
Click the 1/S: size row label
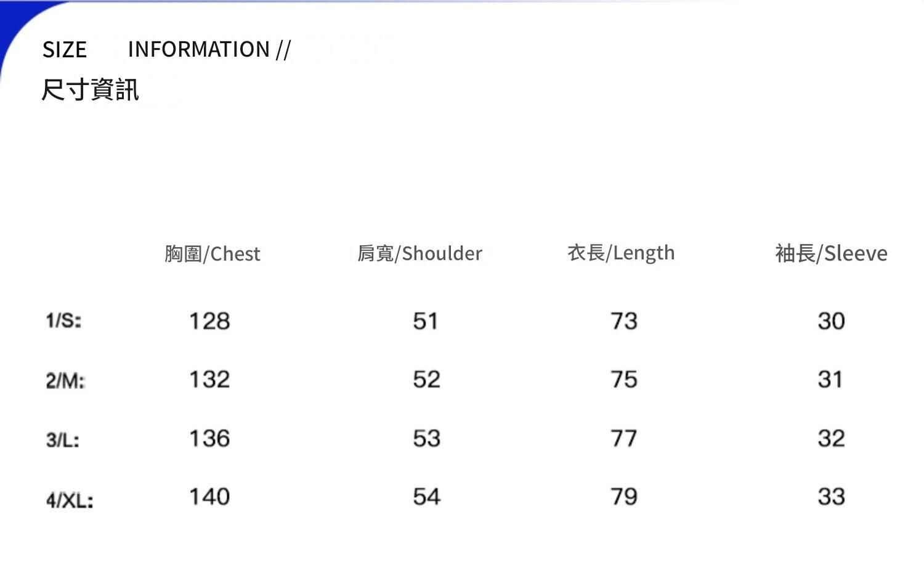[63, 320]
